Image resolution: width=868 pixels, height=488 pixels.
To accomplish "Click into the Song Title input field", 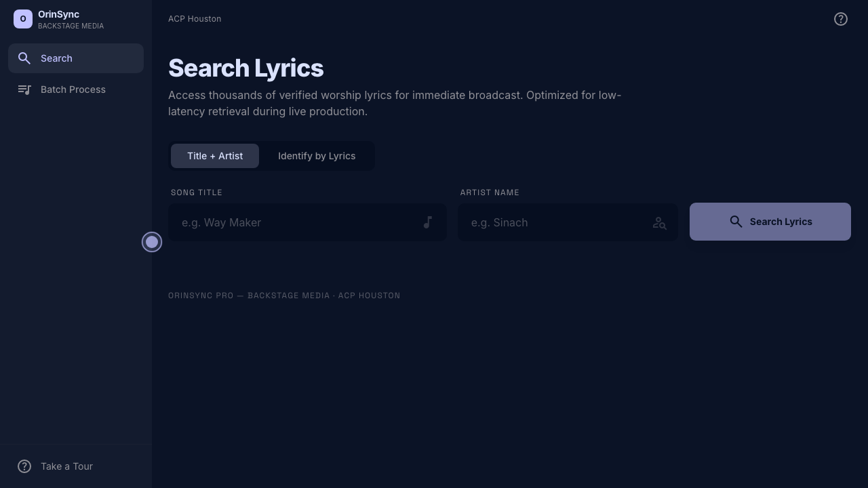I will click(298, 222).
